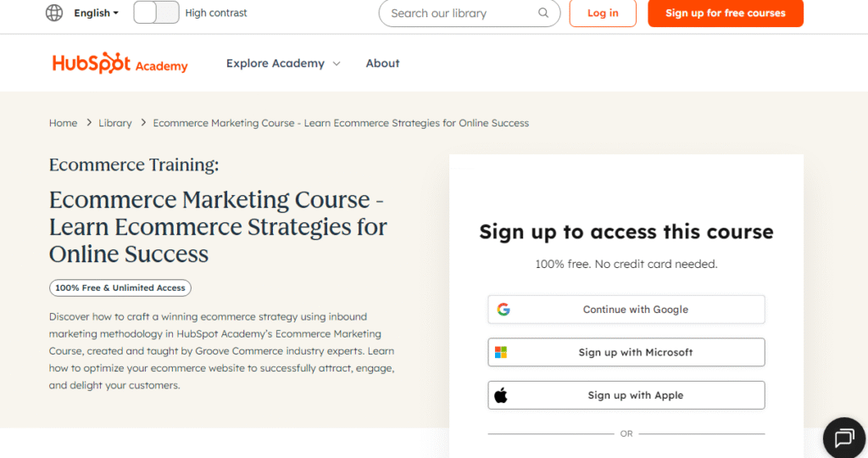The width and height of the screenshot is (868, 458).
Task: Click the Apple logo icon
Action: pos(501,395)
